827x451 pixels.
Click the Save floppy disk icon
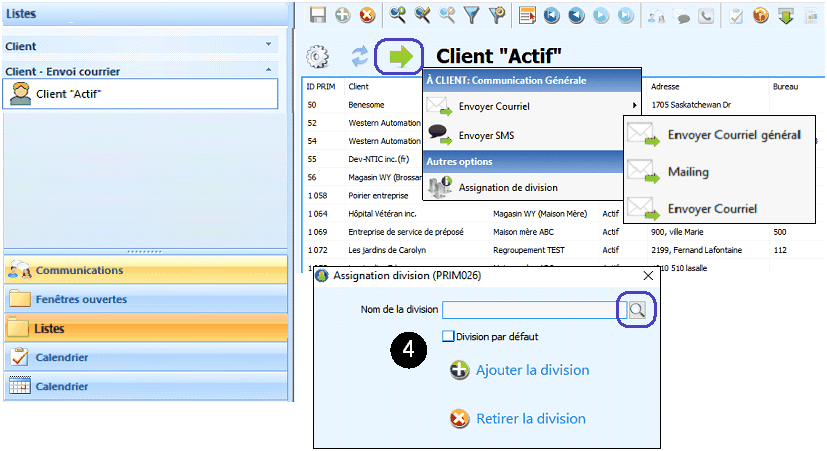318,15
